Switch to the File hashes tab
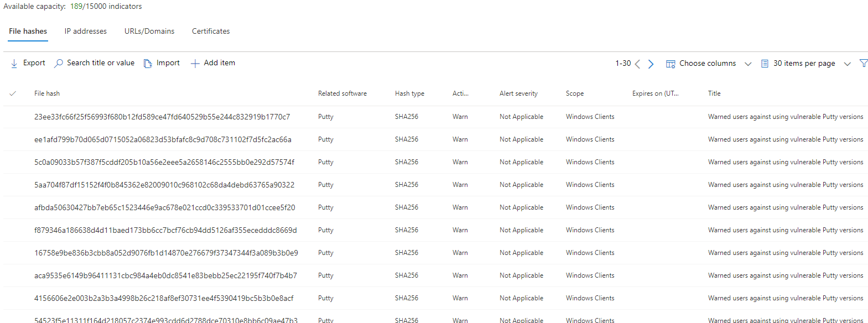This screenshot has width=868, height=323. (28, 32)
